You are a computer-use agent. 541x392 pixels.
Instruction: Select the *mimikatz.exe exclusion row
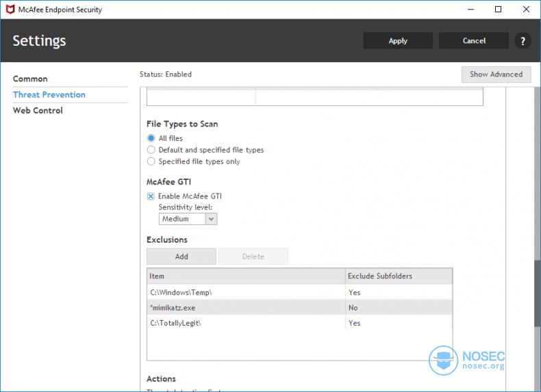299,308
